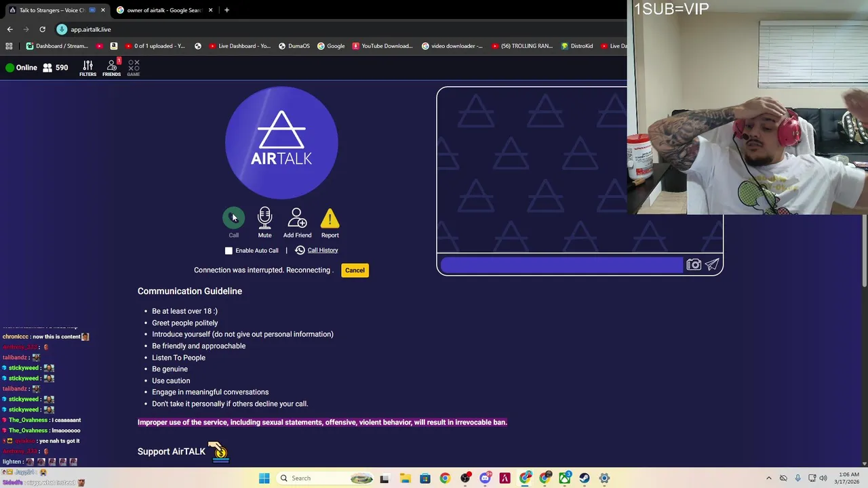Open Steam from the taskbar
The image size is (868, 488).
(584, 479)
